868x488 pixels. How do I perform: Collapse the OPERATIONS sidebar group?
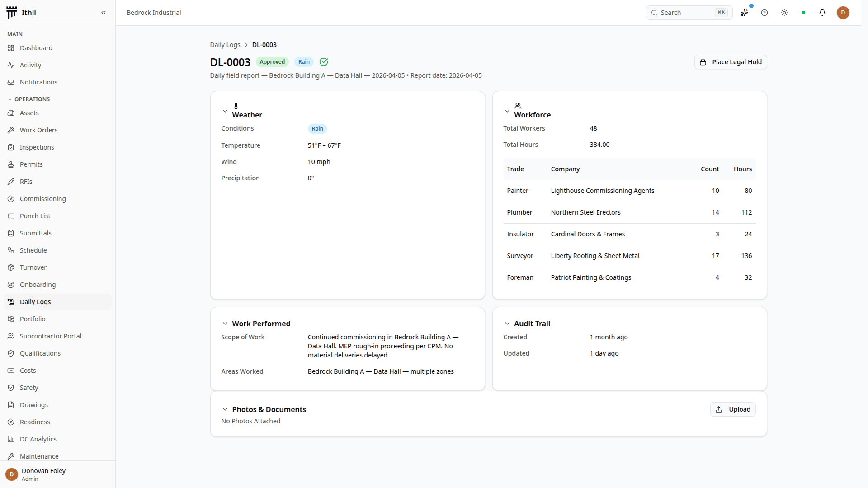(28, 99)
